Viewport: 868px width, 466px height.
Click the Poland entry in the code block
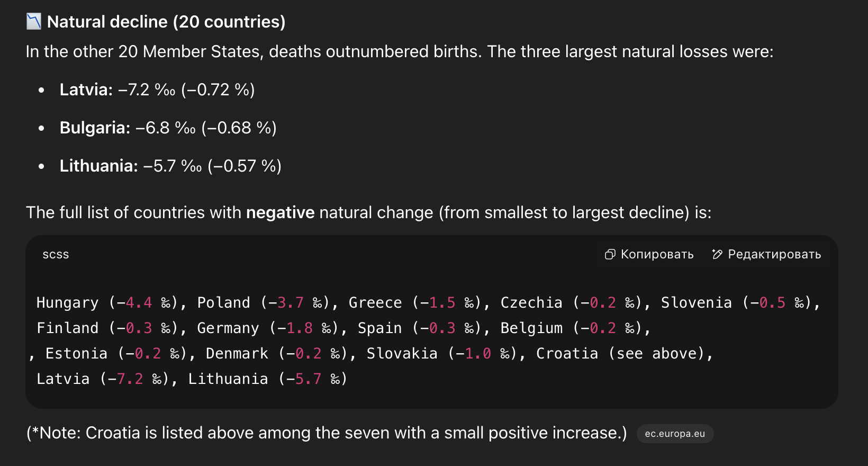pyautogui.click(x=223, y=303)
